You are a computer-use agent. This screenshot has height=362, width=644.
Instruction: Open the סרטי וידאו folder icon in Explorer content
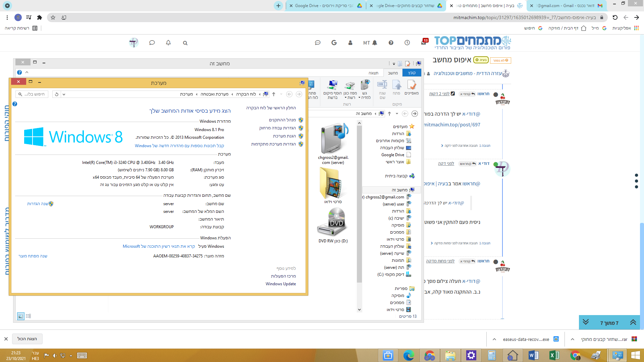point(333,186)
